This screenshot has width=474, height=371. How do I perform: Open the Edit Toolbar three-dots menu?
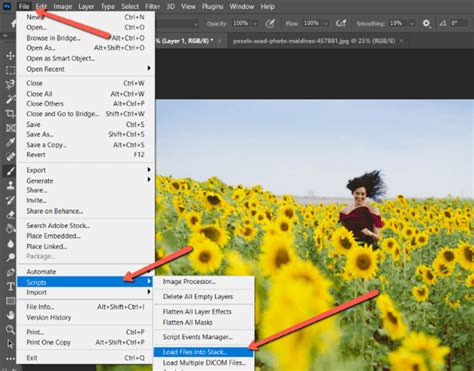point(10,359)
